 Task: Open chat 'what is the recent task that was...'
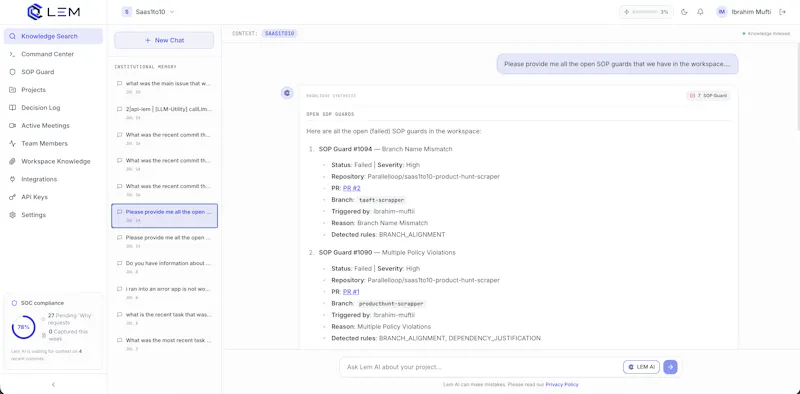click(x=164, y=318)
